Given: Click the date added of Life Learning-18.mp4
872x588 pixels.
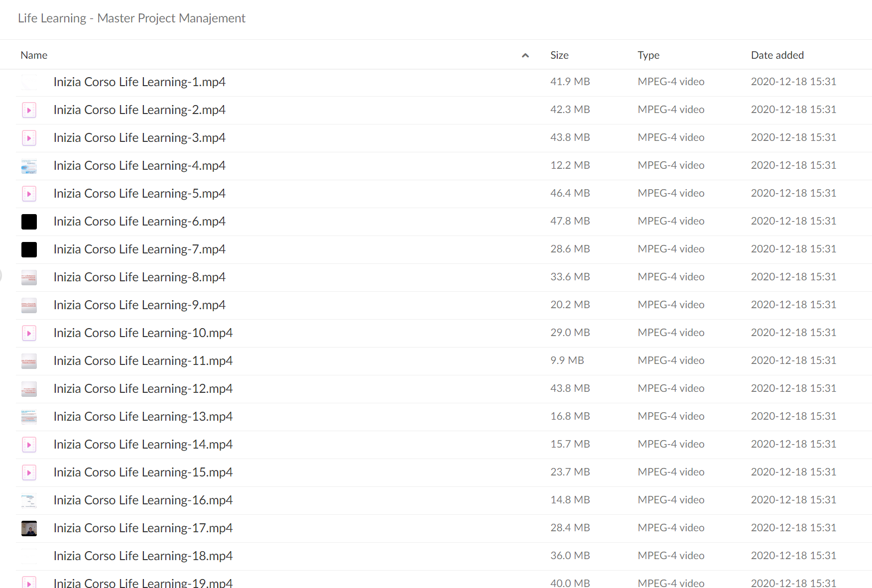Looking at the screenshot, I should [x=793, y=556].
